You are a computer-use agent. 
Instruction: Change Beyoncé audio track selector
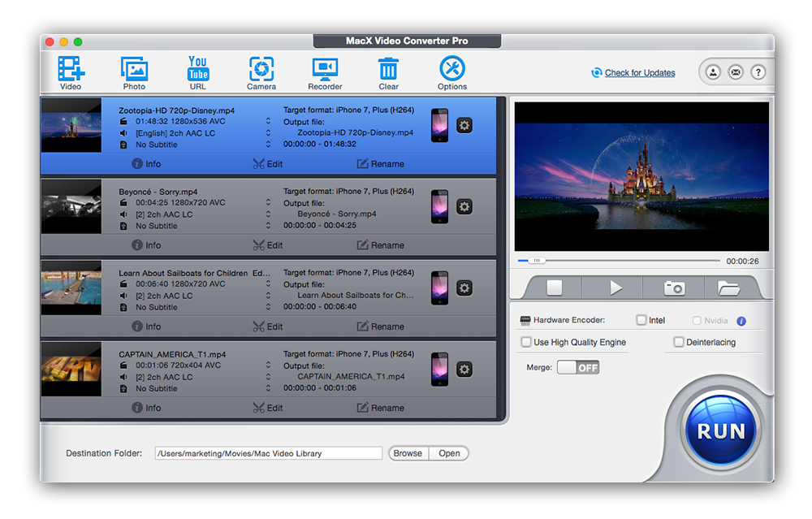[x=268, y=214]
